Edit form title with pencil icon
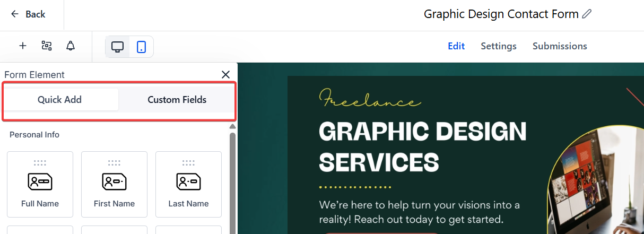The height and width of the screenshot is (234, 644). [x=587, y=14]
